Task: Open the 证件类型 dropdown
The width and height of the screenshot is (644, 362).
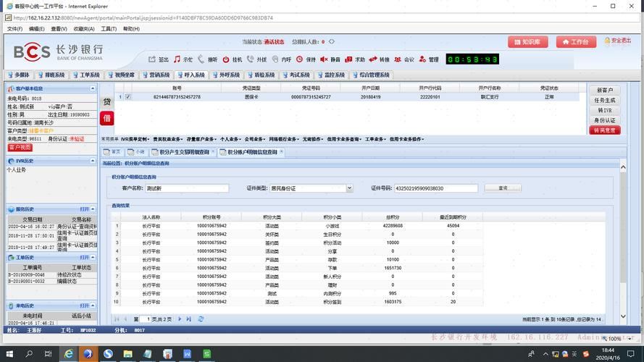Action: (x=349, y=188)
